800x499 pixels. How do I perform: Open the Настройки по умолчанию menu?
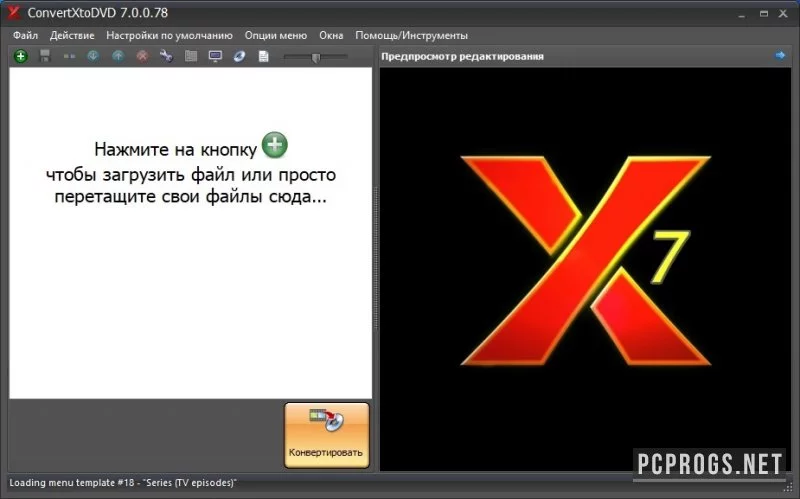[169, 35]
